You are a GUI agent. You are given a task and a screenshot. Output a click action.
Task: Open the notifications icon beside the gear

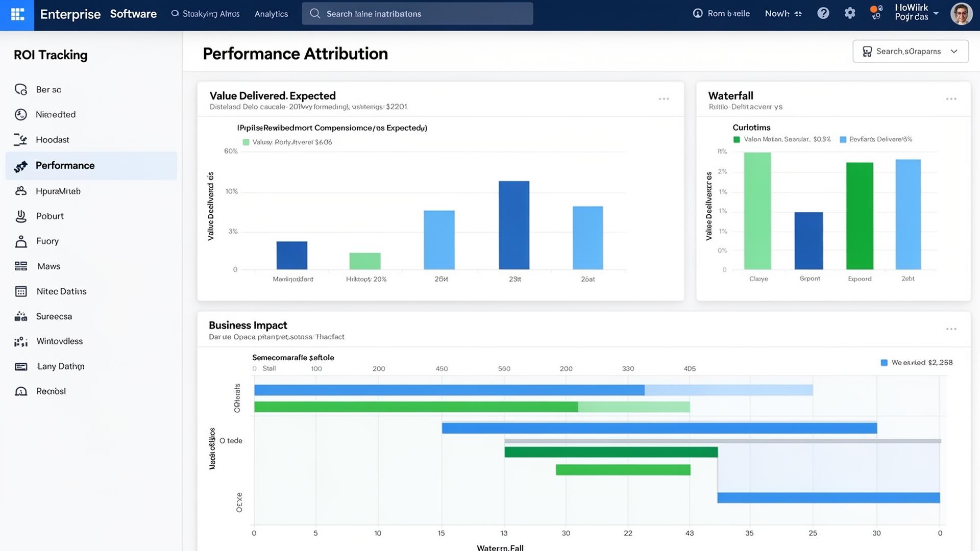(x=876, y=12)
